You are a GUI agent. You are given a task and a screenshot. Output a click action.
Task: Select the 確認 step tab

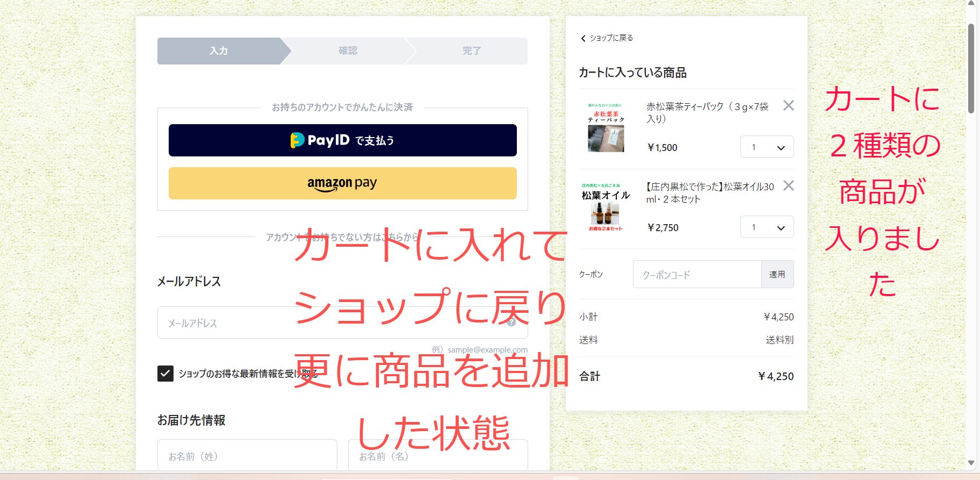point(348,51)
